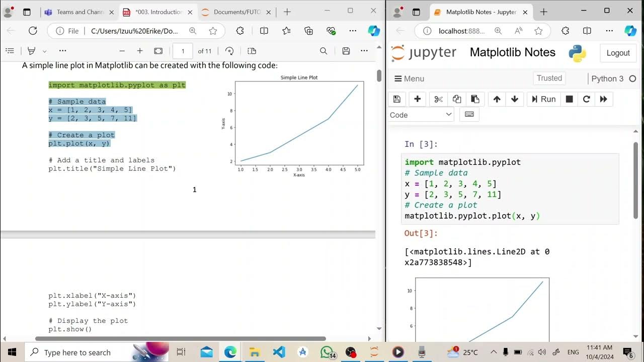Viewport: 644px width, 362px height.
Task: Insert a new cell below with plus icon
Action: pos(417,99)
